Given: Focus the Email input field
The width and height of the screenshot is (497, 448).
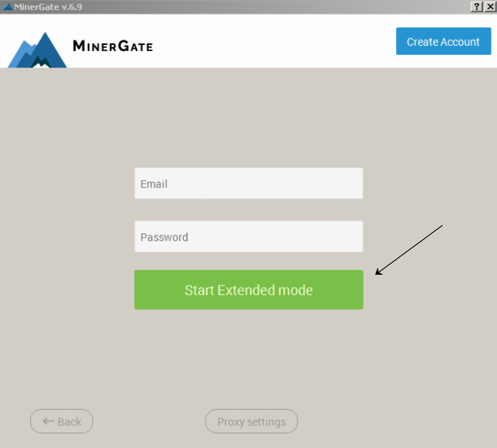Looking at the screenshot, I should 249,183.
